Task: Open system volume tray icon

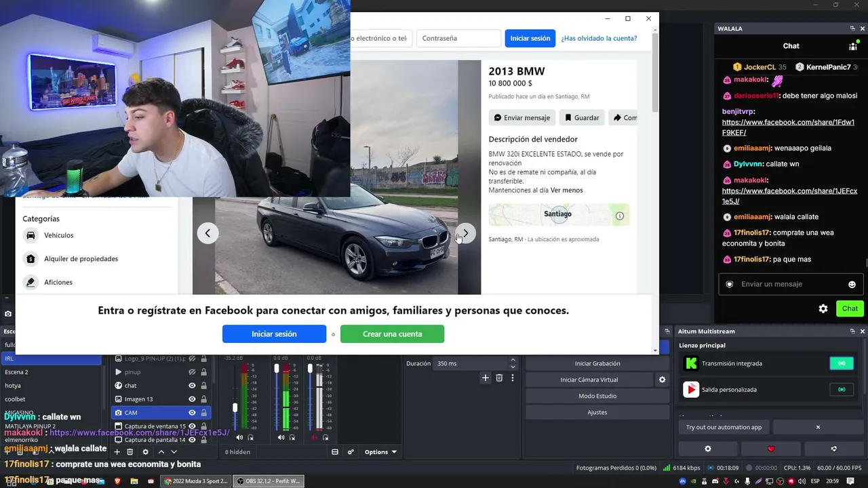Action: 802,481
